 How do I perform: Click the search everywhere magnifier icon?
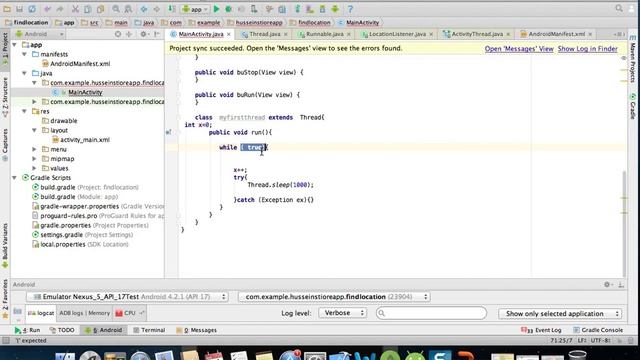(619, 8)
